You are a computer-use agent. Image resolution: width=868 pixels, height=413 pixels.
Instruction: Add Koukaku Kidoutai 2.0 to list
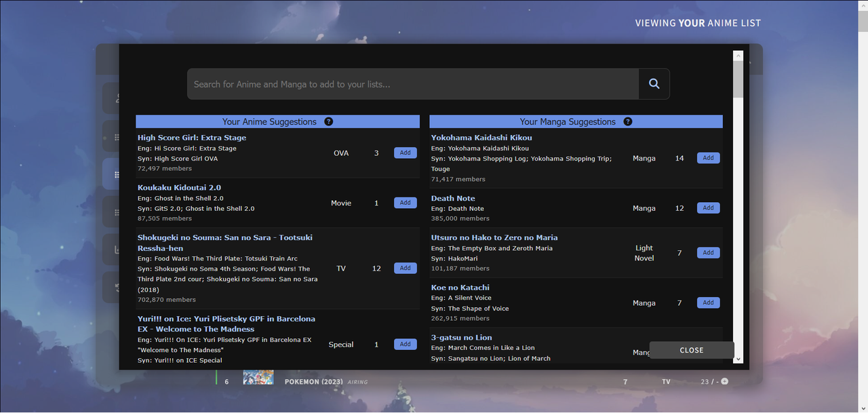pos(405,203)
